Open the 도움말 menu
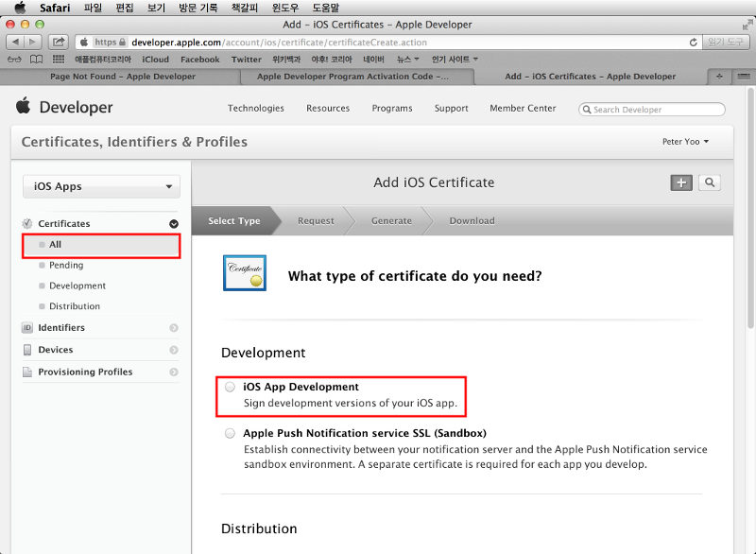The height and width of the screenshot is (554, 756). coord(325,8)
